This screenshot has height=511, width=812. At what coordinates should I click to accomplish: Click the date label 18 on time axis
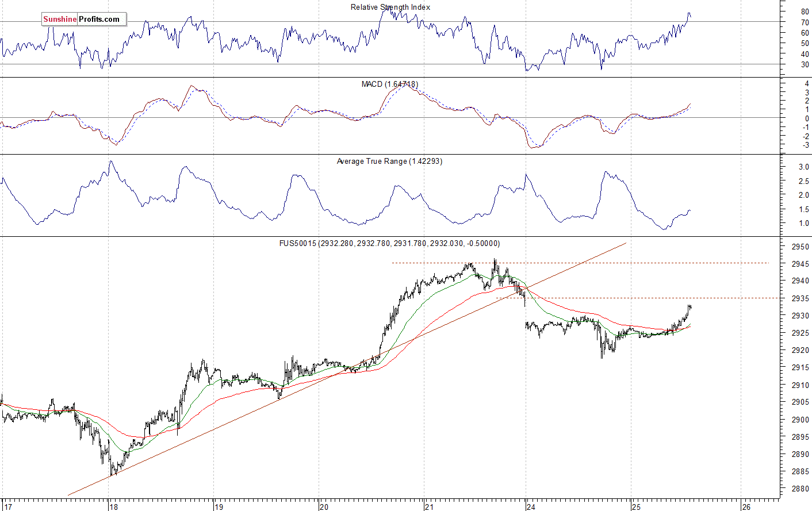pyautogui.click(x=113, y=506)
